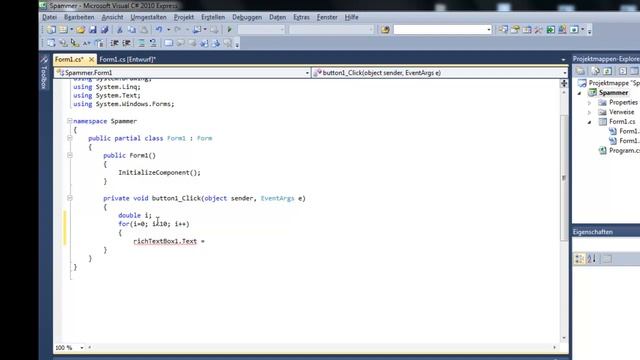The image size is (640, 360).
Task: Click the New Project toolbar icon
Action: (51, 30)
